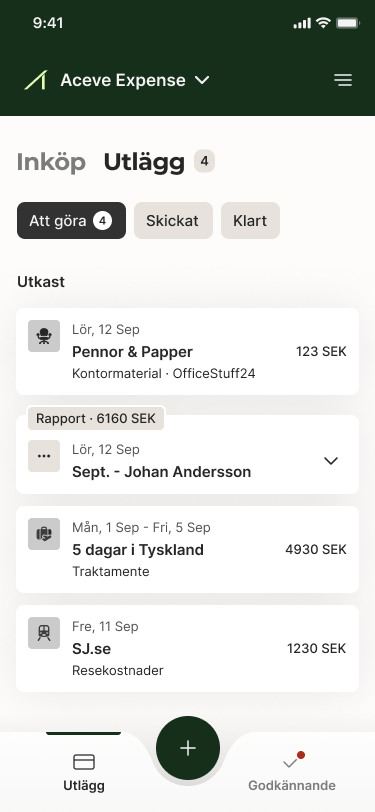Show the Klart expenses
375x812 pixels.
point(251,221)
